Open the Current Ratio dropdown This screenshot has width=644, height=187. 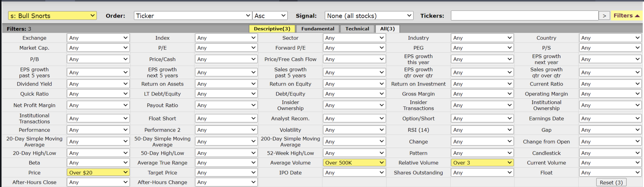[x=610, y=84]
